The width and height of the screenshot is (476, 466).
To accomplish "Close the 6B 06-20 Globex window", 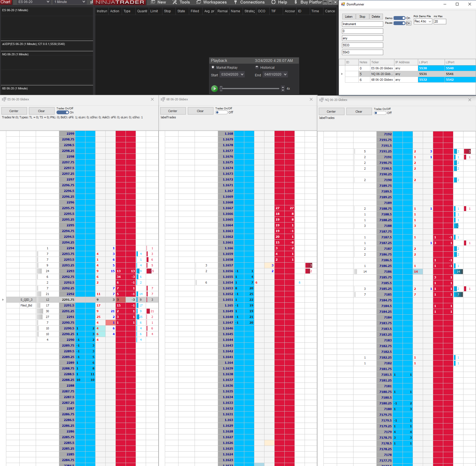I will click(311, 99).
